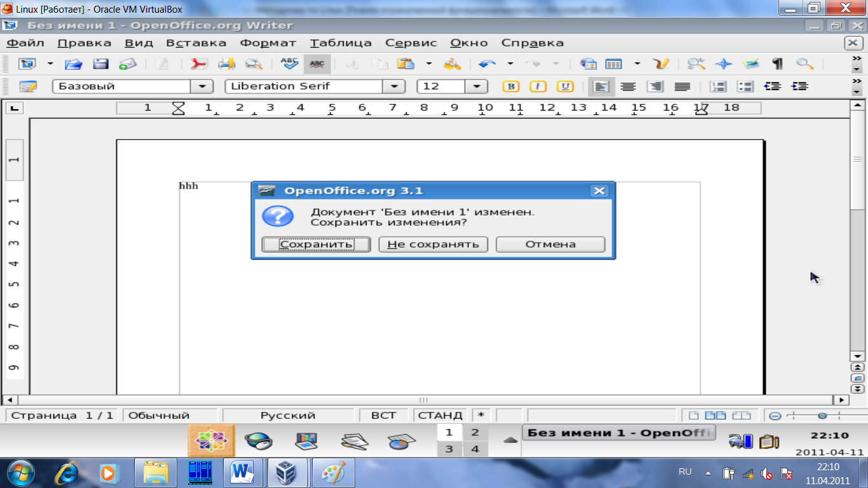This screenshot has width=868, height=488.
Task: Toggle Underline formatting button
Action: [565, 86]
